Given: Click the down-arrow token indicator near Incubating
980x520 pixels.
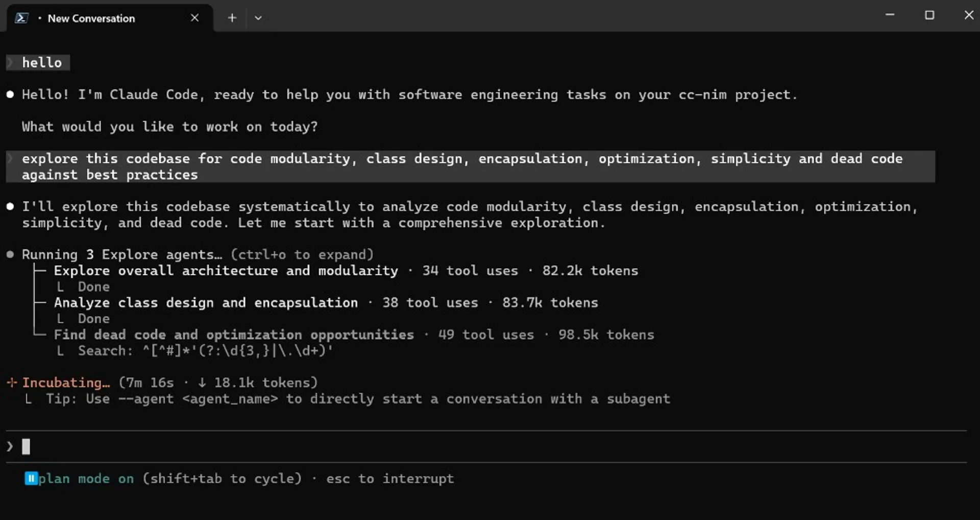Looking at the screenshot, I should (x=202, y=382).
